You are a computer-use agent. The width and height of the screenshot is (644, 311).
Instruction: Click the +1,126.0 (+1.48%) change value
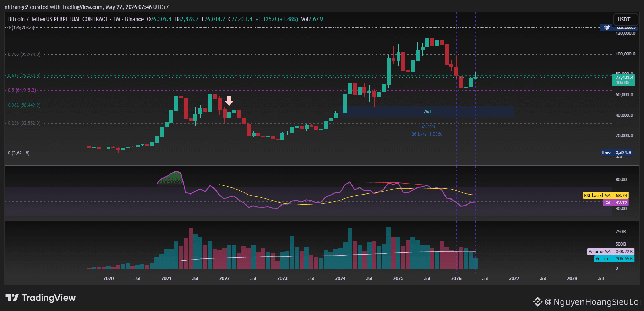277,19
